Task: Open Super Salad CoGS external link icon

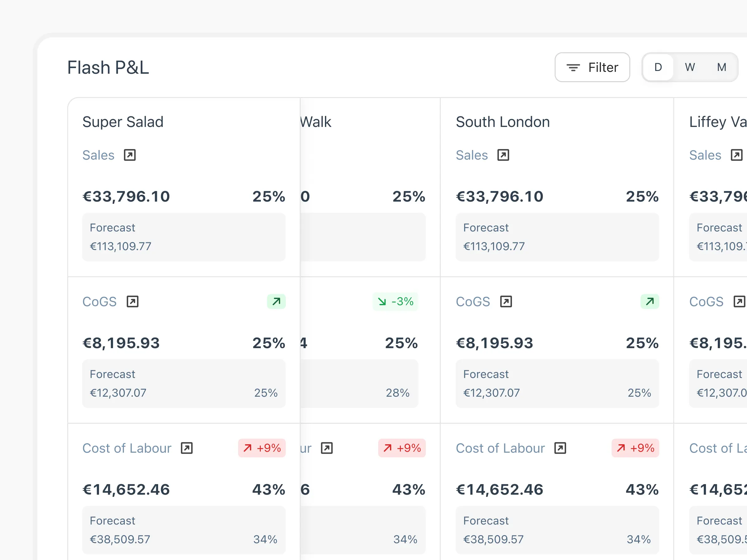Action: point(132,301)
